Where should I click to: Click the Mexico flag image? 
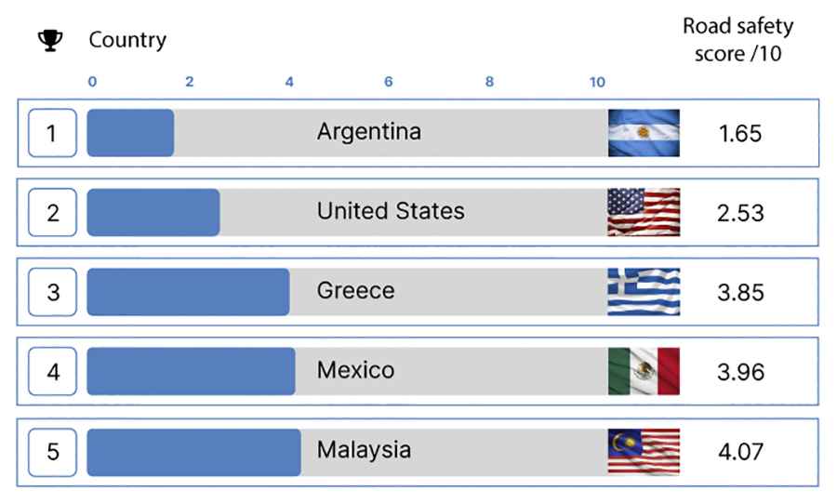point(644,371)
